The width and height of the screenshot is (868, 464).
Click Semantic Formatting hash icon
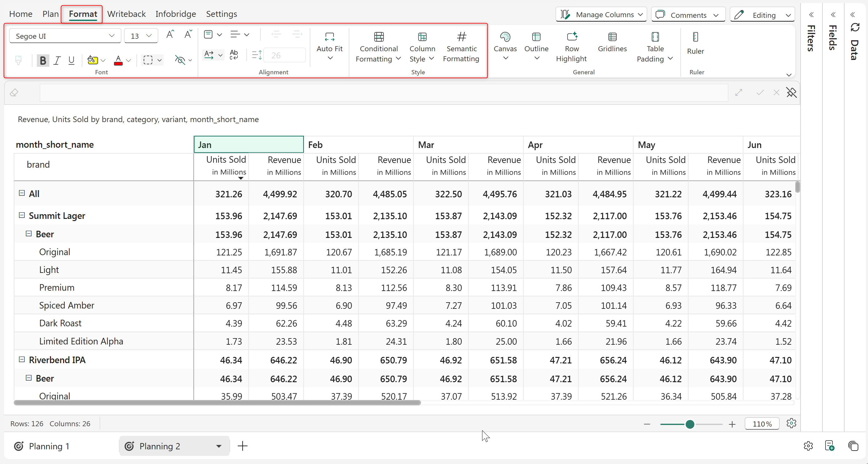click(x=461, y=37)
